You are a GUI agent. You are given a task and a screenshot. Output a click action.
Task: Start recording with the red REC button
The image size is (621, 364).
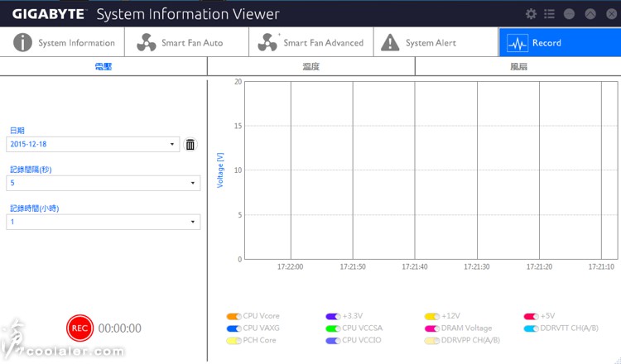[80, 328]
